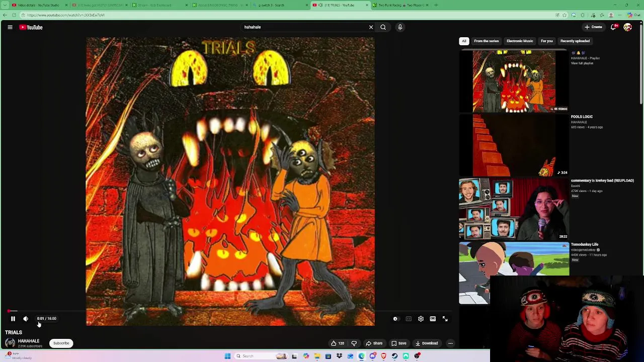Open Windows Start menu

point(227,356)
